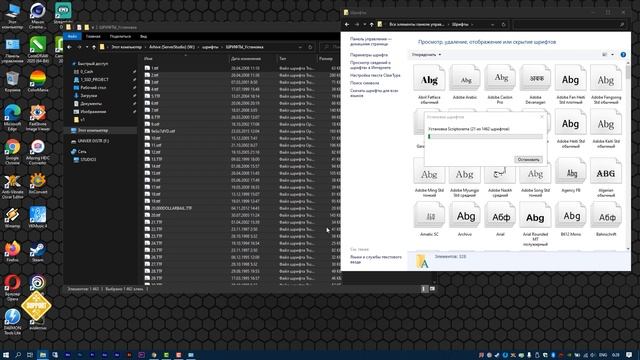Click Up arrow in File Explorer

click(x=94, y=47)
